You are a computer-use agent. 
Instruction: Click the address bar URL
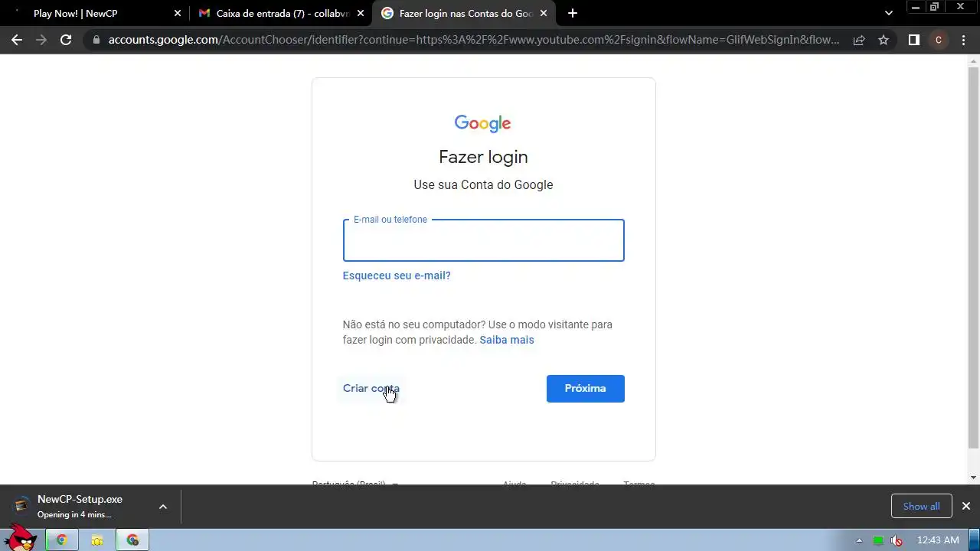(473, 40)
